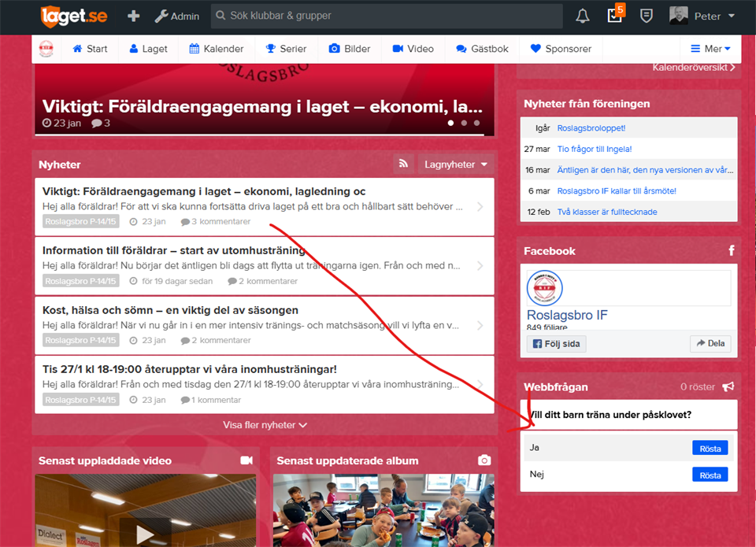The width and height of the screenshot is (756, 547).
Task: Click the megaphone icon in Webbfrågan
Action: [x=728, y=386]
